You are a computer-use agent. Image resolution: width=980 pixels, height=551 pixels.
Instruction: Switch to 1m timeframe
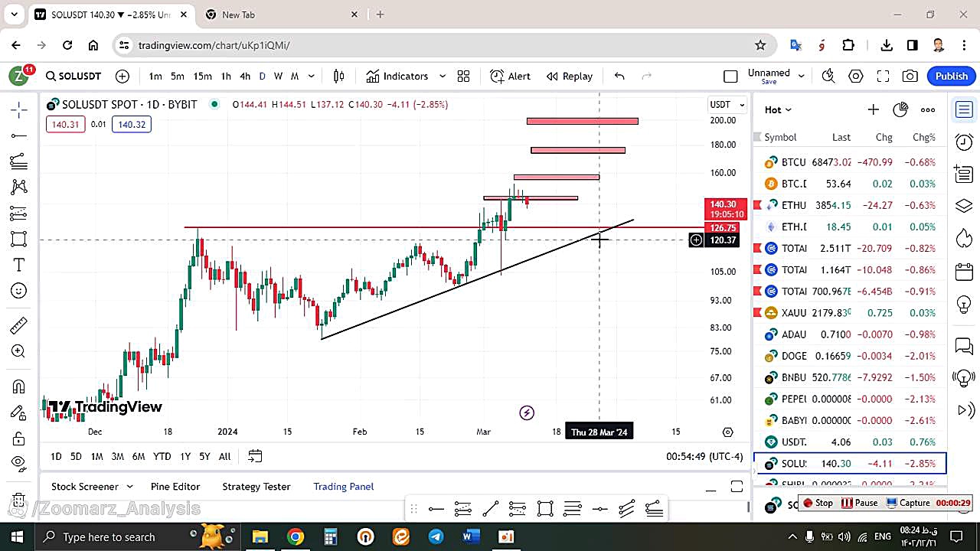point(155,76)
